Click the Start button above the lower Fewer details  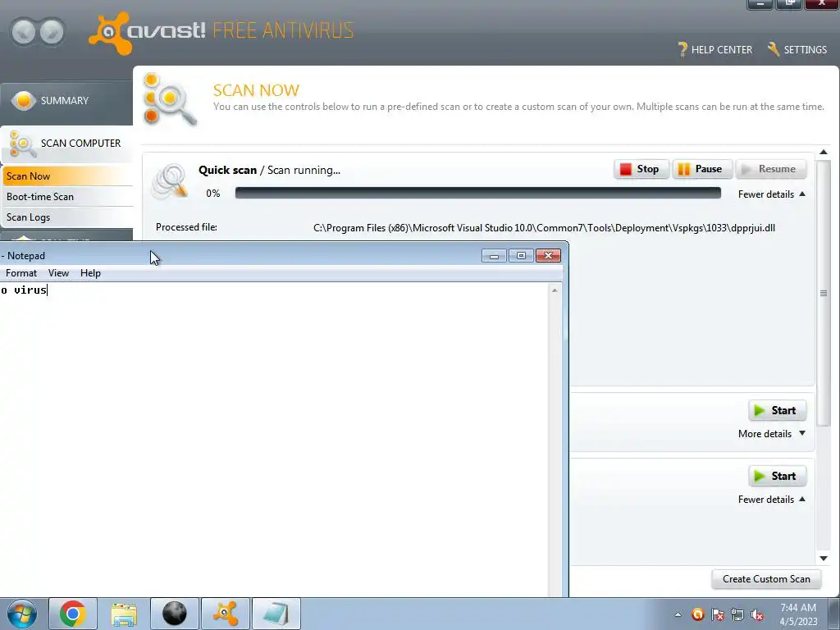click(x=777, y=477)
